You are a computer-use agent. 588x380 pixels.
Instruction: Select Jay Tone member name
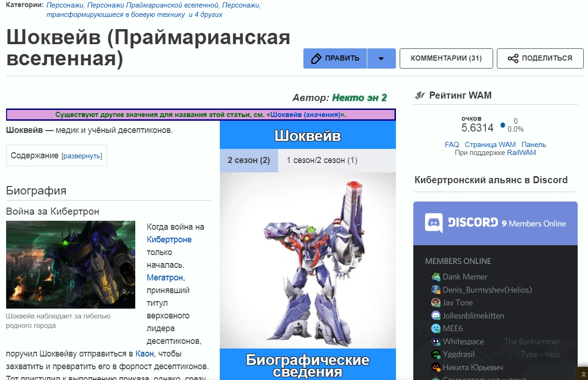[x=457, y=302]
